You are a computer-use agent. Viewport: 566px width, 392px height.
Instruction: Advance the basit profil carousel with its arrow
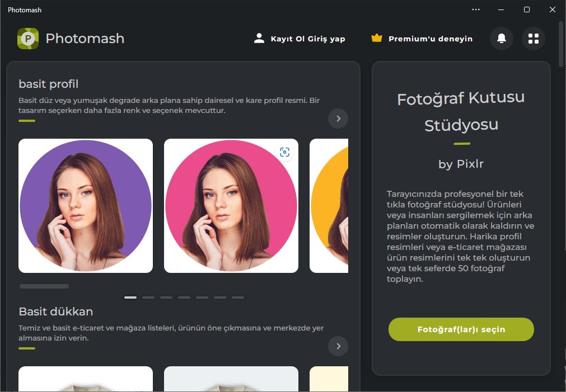[338, 119]
